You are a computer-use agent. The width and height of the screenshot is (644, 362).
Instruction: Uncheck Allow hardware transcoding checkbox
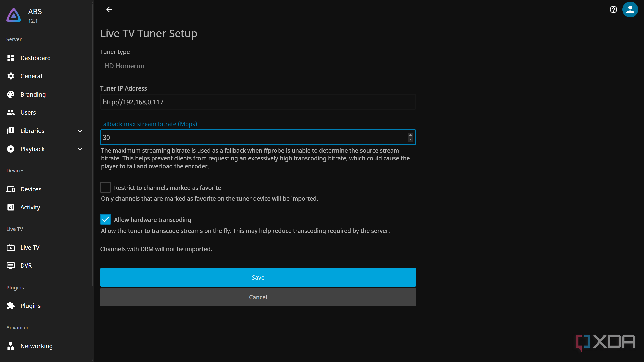105,219
